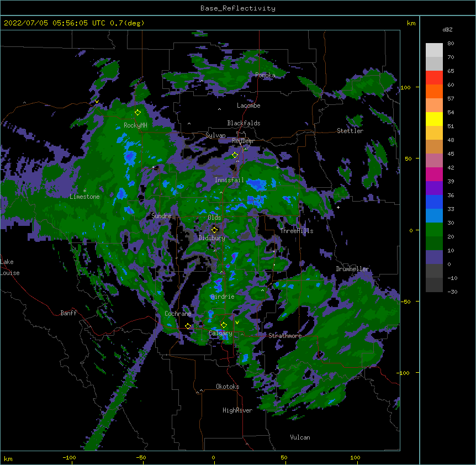Click the Calgary city label

click(x=220, y=333)
